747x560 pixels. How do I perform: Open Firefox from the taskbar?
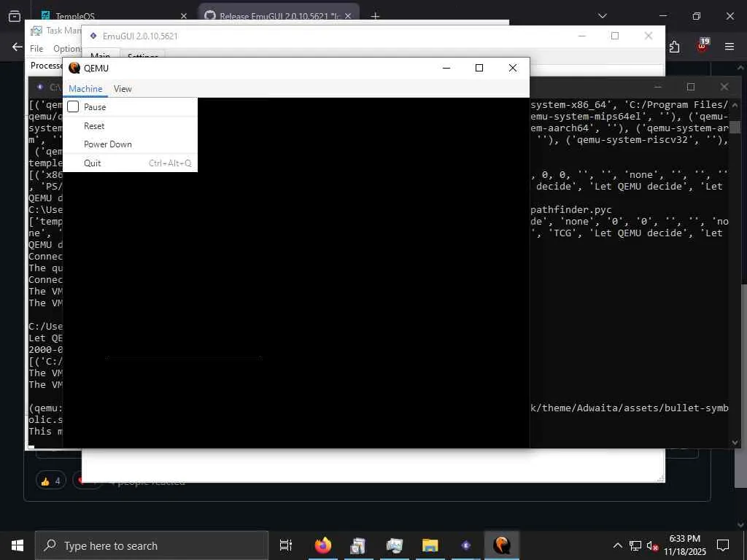323,545
